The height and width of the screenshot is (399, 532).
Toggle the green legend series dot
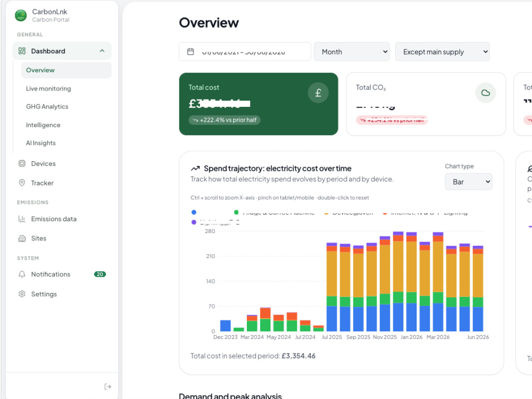pyautogui.click(x=236, y=212)
